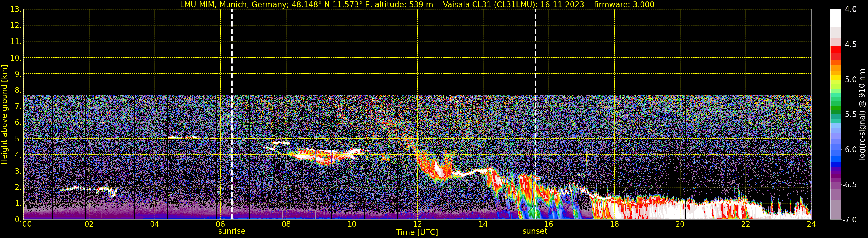
Task: Click the y-axis tick label '8.'
Action: [x=18, y=90]
